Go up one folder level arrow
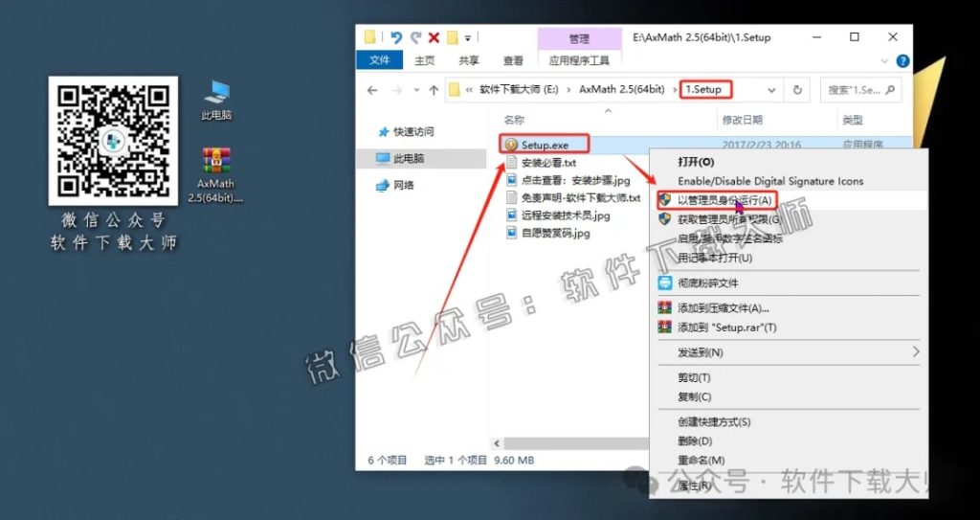The width and height of the screenshot is (980, 520). click(x=434, y=90)
